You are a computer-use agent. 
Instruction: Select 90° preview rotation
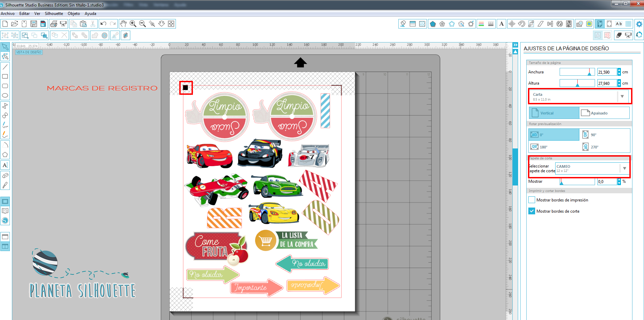click(x=605, y=135)
